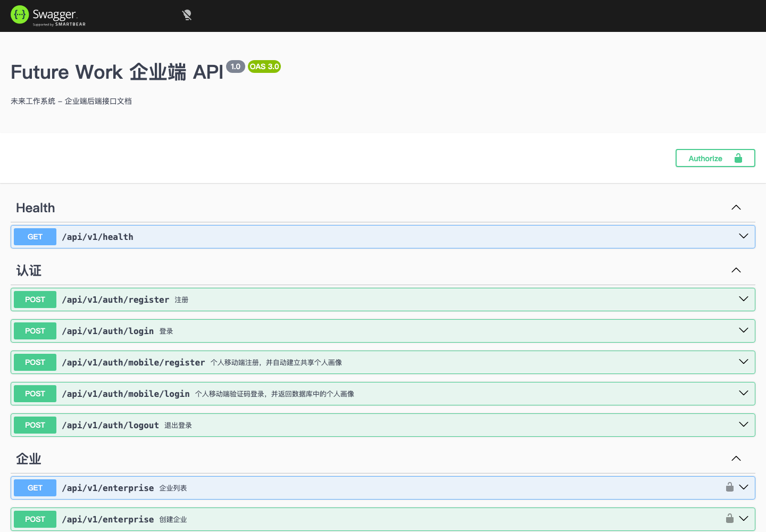The height and width of the screenshot is (532, 766).
Task: Expand /api/v1/auth/register chevron
Action: 744,299
